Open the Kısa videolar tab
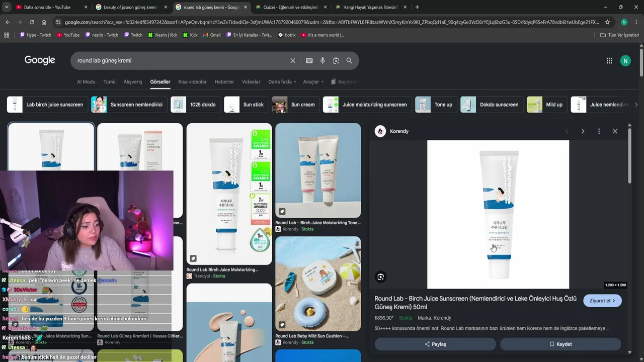The height and width of the screenshot is (362, 644). point(192,82)
